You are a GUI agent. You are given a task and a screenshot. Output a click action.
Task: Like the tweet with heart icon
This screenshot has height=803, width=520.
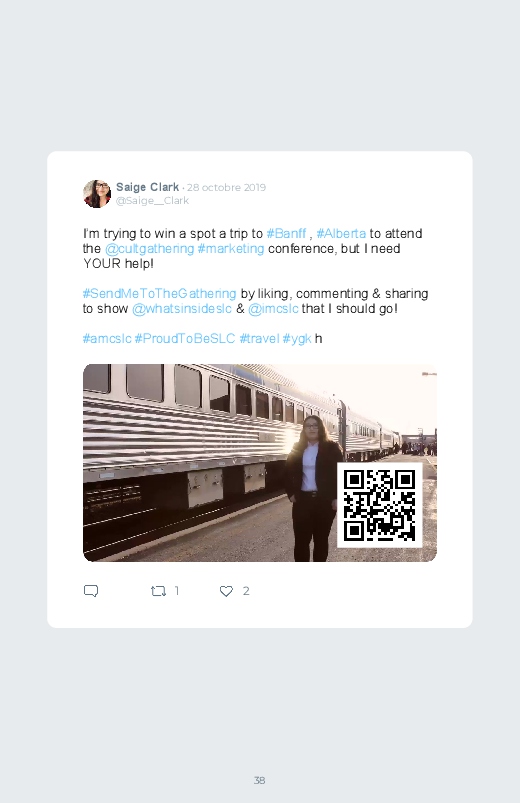pos(226,591)
